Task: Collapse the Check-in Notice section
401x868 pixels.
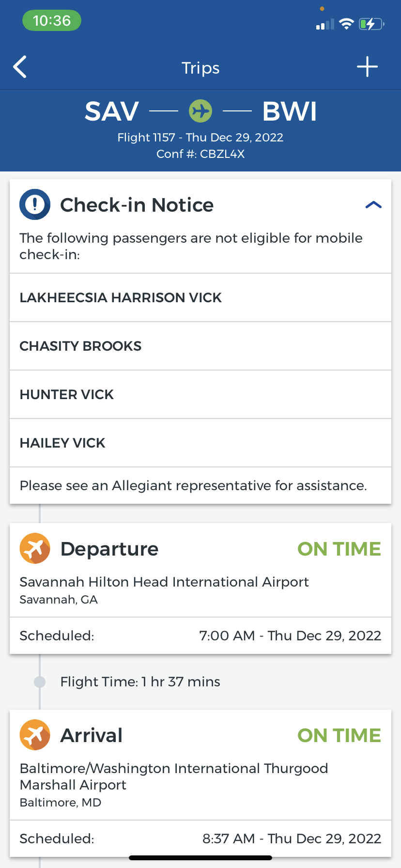Action: tap(373, 205)
